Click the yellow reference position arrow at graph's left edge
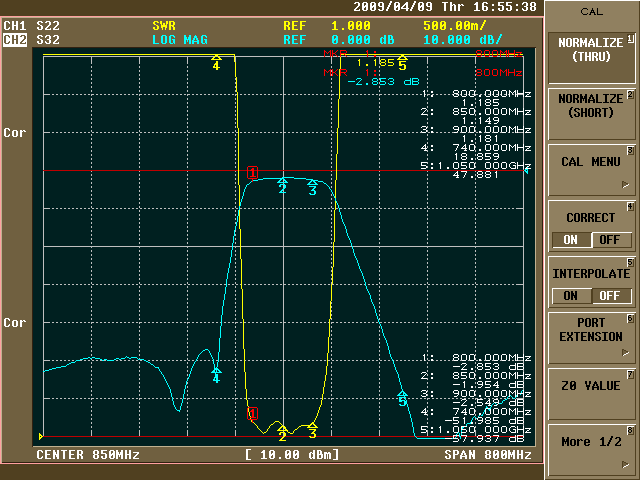640x480 pixels. click(x=41, y=437)
